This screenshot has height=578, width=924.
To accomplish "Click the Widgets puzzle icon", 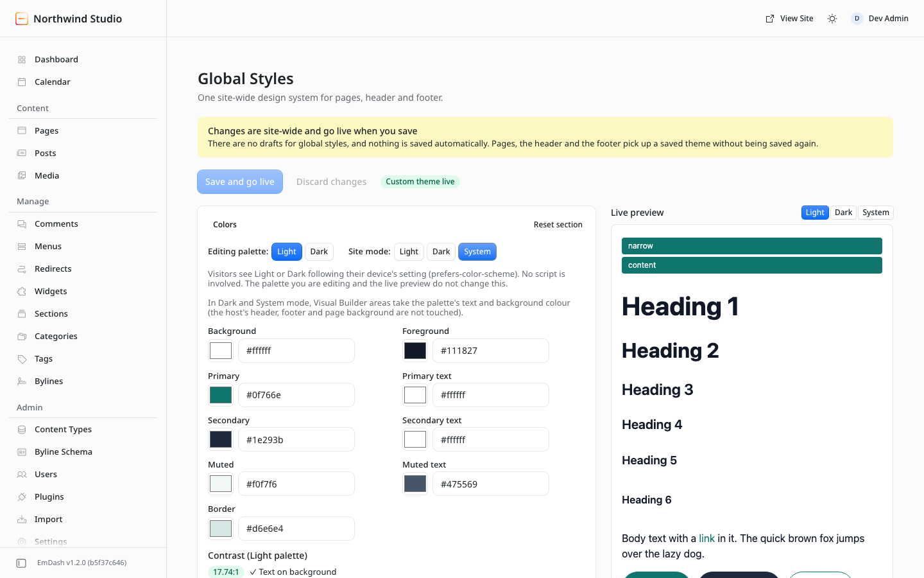I will pos(22,292).
